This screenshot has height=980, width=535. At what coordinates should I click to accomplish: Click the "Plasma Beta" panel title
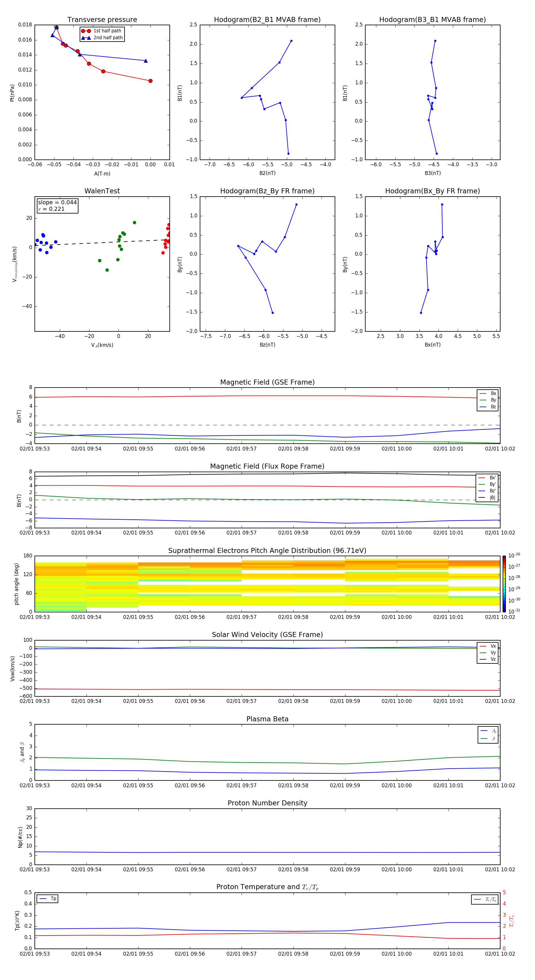click(x=267, y=719)
